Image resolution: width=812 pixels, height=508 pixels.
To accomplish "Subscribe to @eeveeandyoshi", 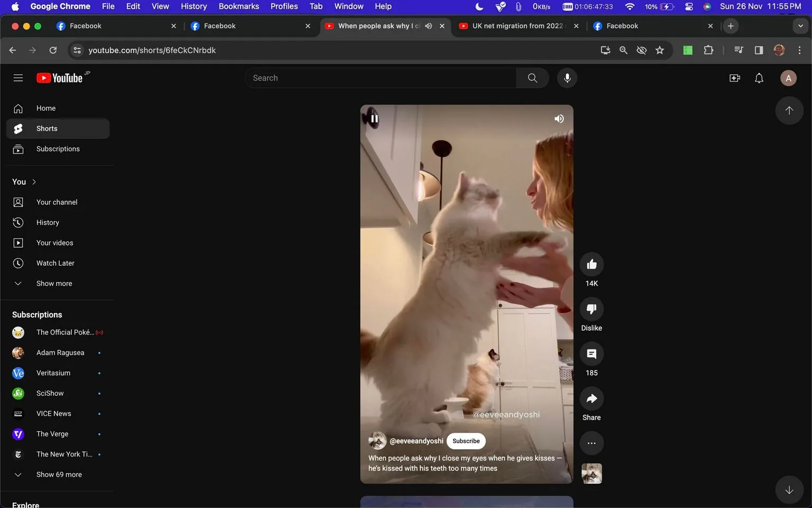I will [466, 441].
